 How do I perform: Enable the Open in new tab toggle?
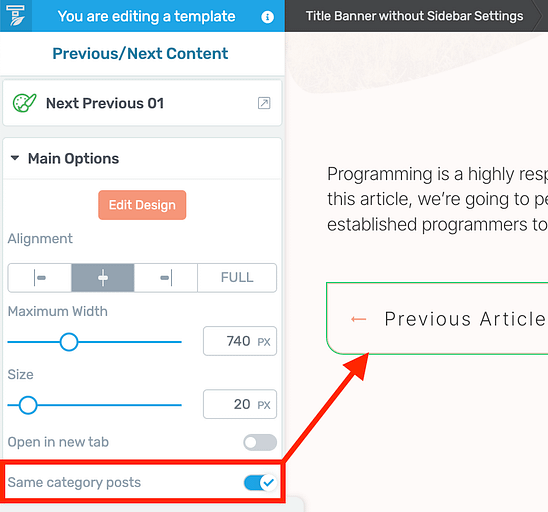point(260,442)
